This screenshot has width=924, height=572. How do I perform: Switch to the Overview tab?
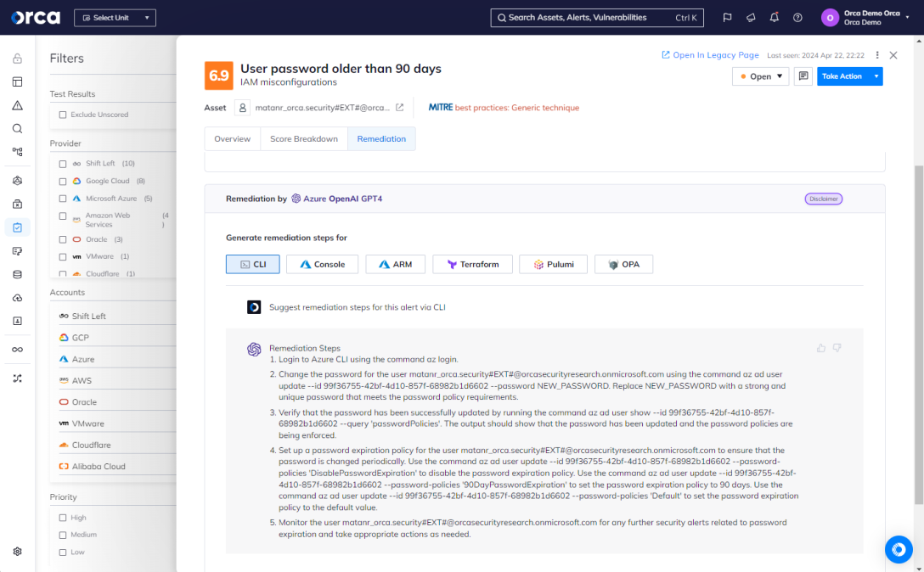232,139
